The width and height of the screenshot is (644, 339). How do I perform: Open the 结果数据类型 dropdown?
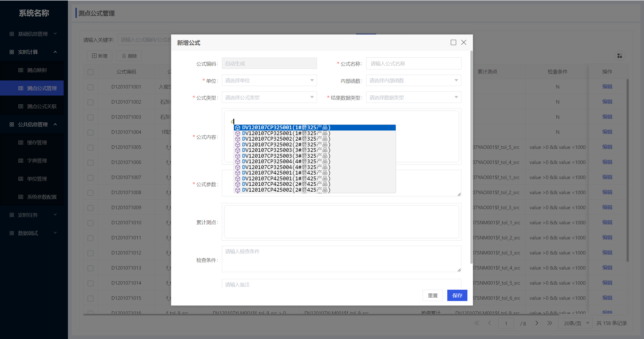(414, 97)
